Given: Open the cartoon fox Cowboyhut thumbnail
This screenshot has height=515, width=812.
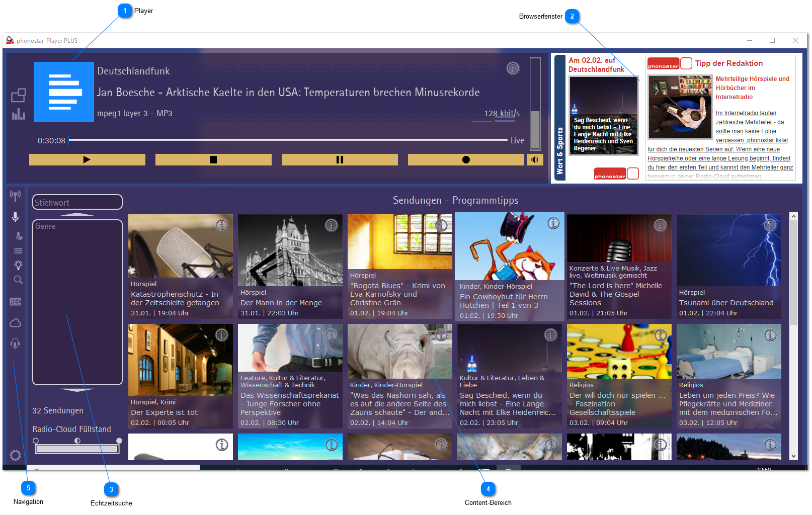Looking at the screenshot, I should coord(510,246).
